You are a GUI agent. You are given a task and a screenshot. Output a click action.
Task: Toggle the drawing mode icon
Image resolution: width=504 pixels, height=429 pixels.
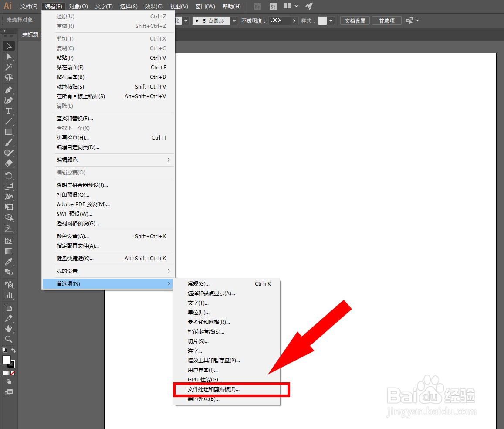coord(9,382)
